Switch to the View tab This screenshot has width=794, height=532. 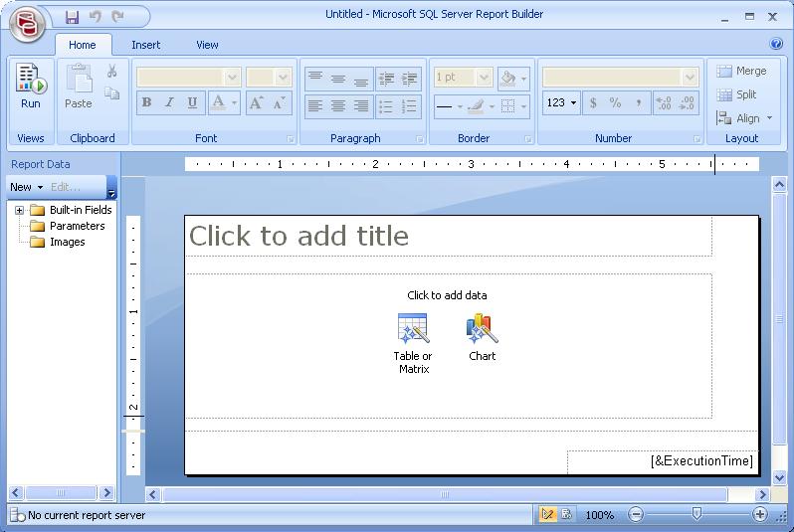207,45
